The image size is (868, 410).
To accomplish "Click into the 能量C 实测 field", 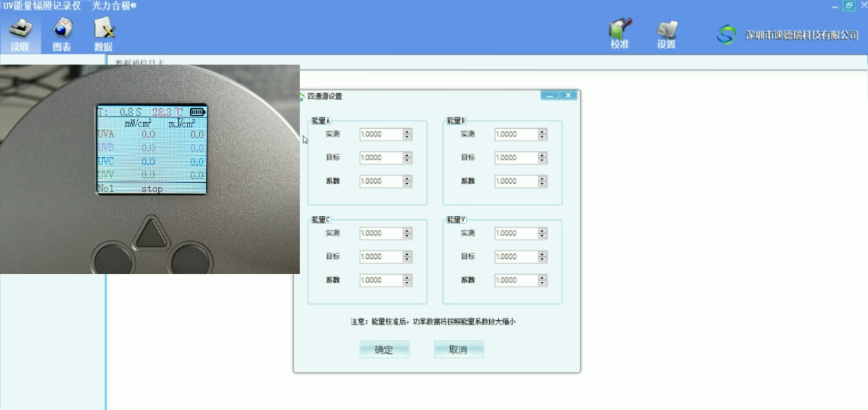I will point(381,233).
